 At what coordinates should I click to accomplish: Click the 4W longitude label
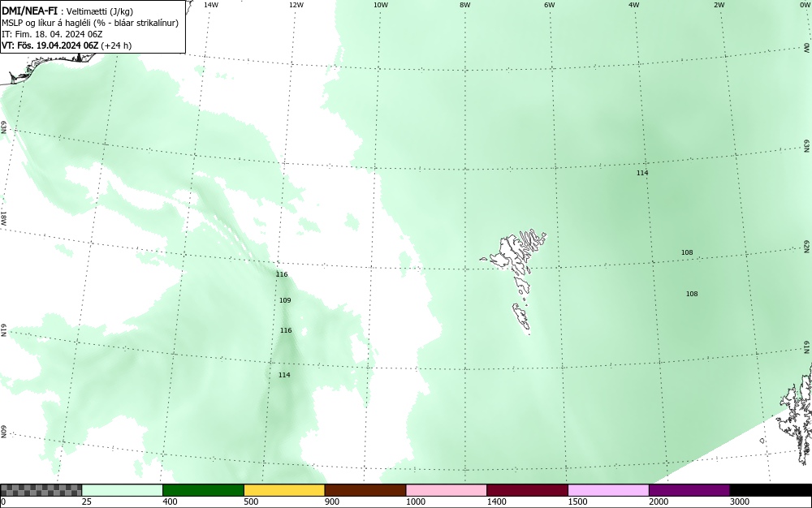[x=634, y=5]
